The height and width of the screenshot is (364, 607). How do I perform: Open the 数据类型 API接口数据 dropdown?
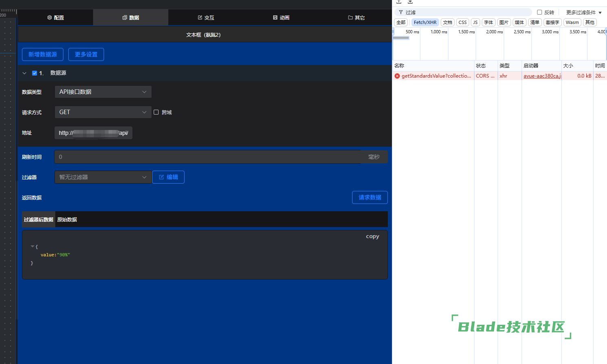click(x=103, y=92)
